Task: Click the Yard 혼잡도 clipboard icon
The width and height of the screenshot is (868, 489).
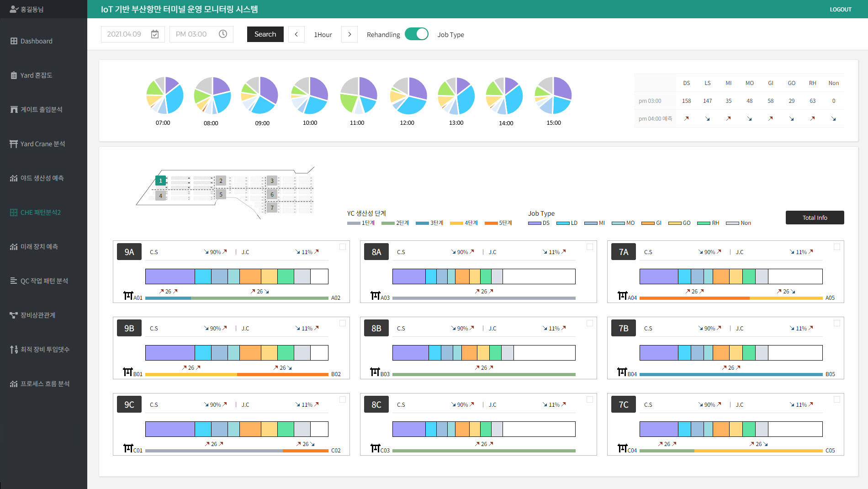Action: pyautogui.click(x=14, y=75)
